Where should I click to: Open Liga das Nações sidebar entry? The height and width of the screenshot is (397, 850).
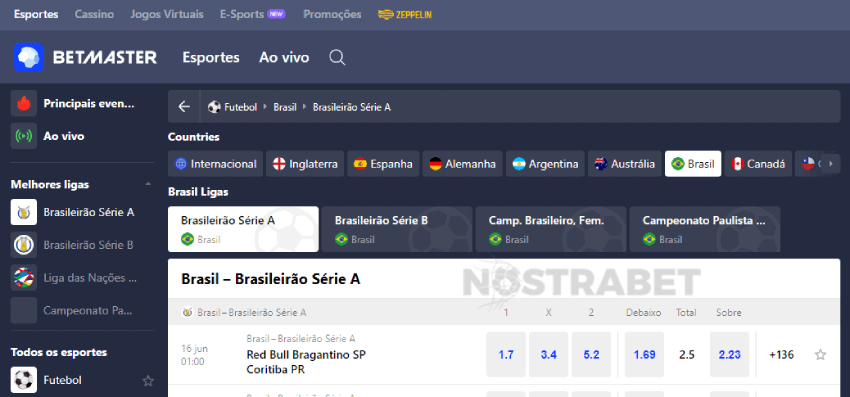(83, 278)
